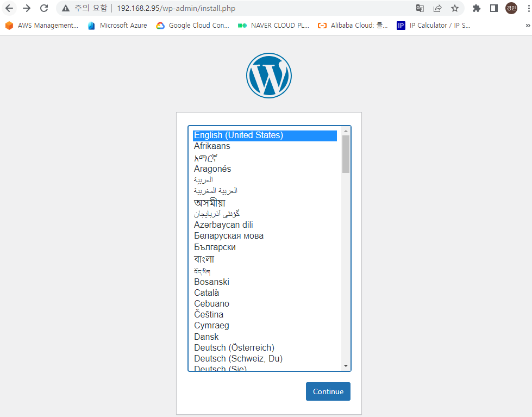Open Microsoft Azure bookmark
Image resolution: width=532 pixels, height=417 pixels.
click(117, 26)
